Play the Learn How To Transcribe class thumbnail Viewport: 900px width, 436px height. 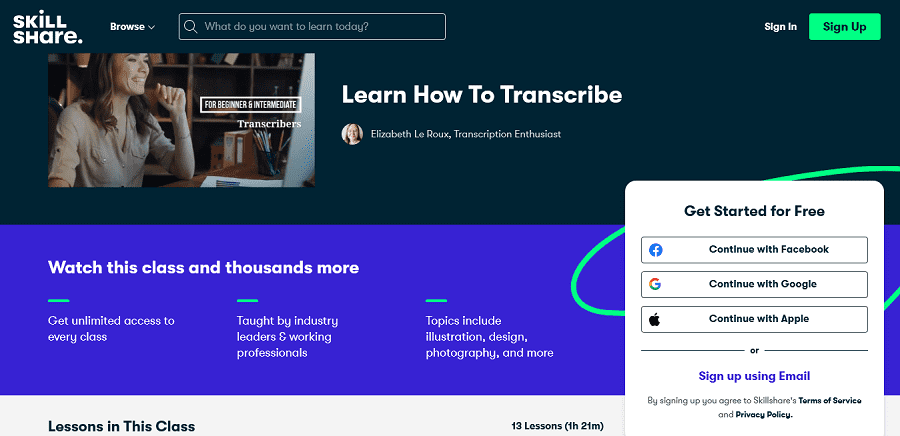click(x=181, y=120)
